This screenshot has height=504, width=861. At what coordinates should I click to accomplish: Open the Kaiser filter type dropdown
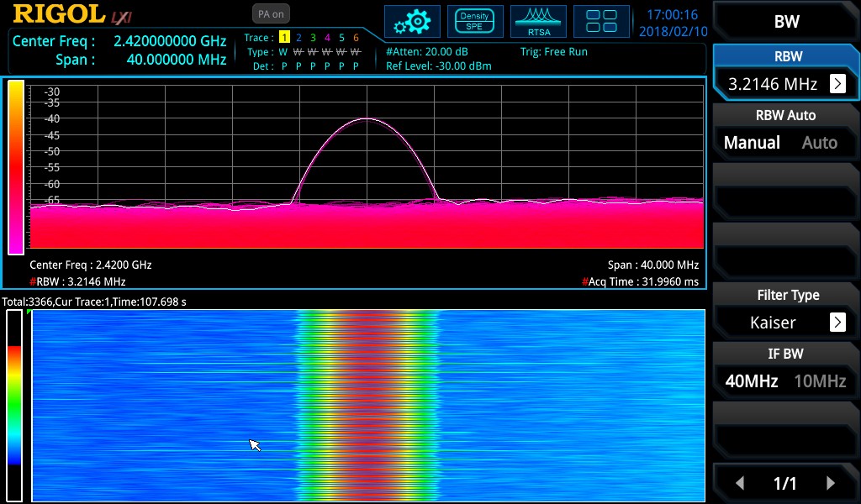[x=837, y=322]
